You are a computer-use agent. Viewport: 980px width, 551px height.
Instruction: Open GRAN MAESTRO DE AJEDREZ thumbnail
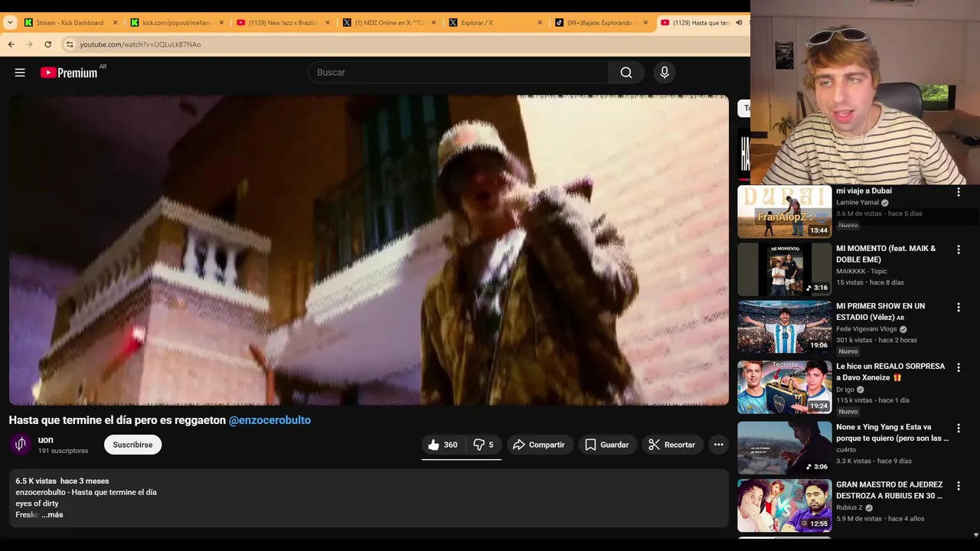point(784,505)
